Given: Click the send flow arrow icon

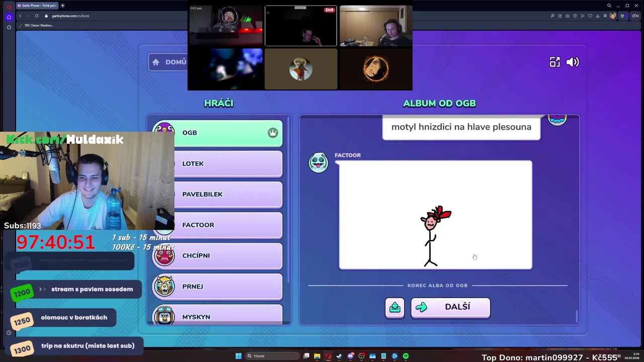Looking at the screenshot, I should coord(583,16).
